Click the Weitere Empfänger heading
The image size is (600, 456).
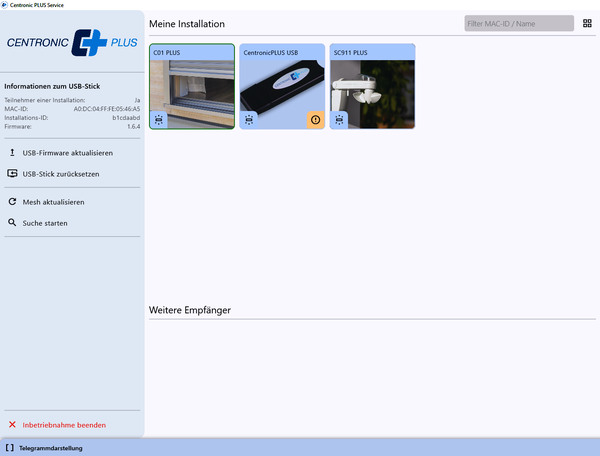[190, 310]
